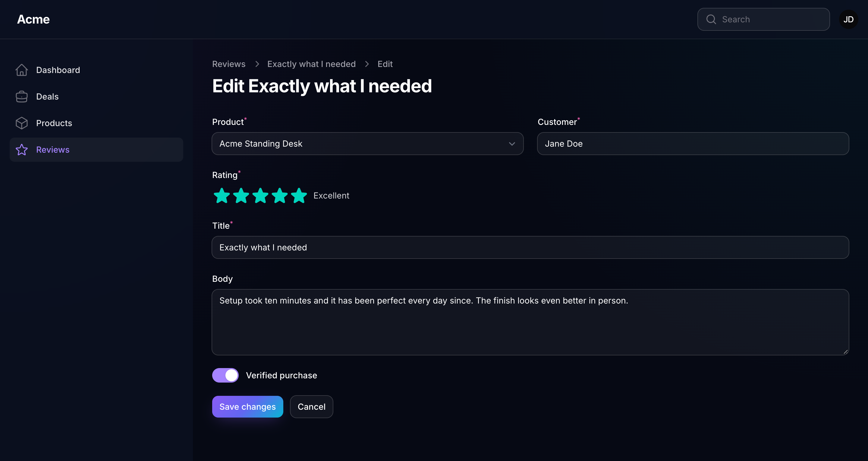Viewport: 868px width, 461px height.
Task: Click the Cancel button
Action: coord(312,407)
